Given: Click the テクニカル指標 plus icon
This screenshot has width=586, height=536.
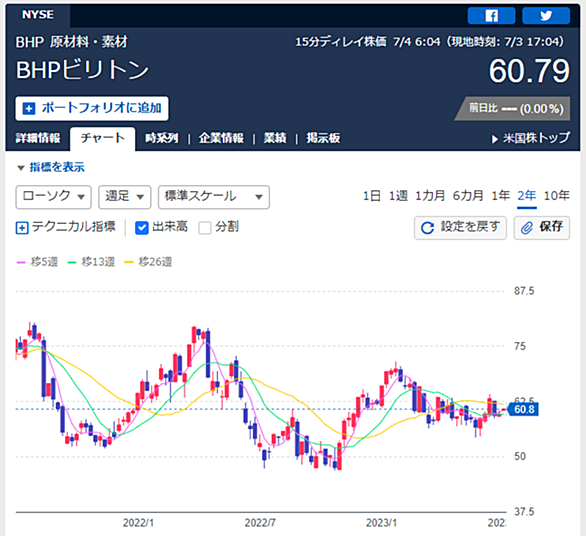Looking at the screenshot, I should 22,228.
